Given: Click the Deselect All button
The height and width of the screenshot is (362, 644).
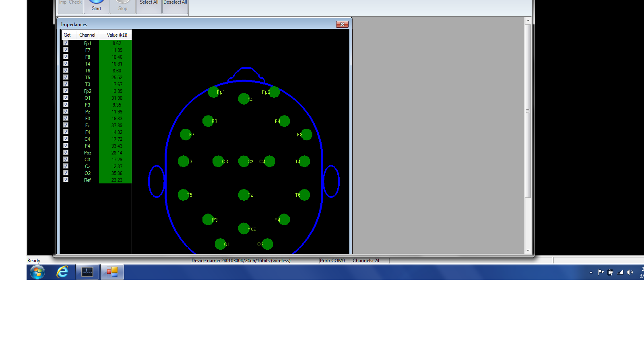Looking at the screenshot, I should pyautogui.click(x=175, y=6).
